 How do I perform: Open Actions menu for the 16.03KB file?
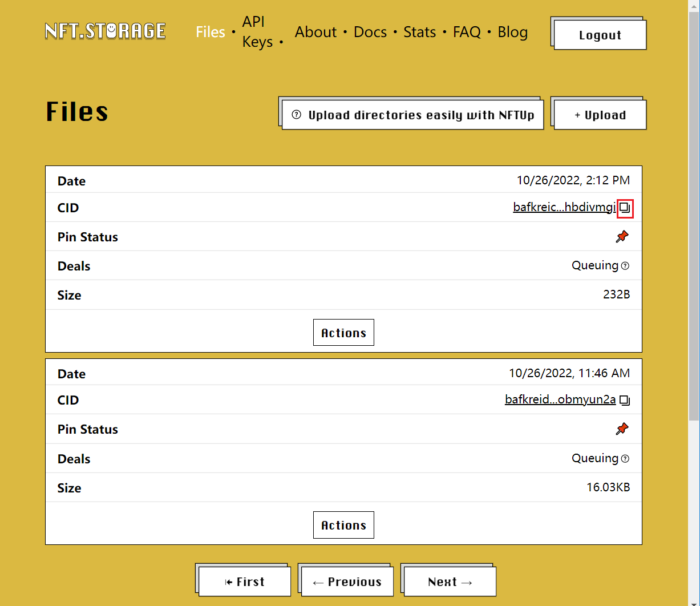pos(343,525)
